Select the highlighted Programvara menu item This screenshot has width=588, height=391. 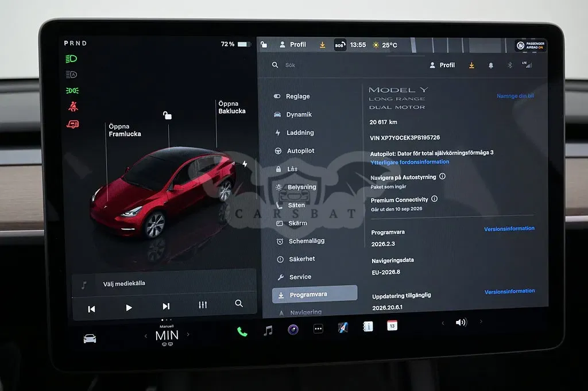(315, 295)
